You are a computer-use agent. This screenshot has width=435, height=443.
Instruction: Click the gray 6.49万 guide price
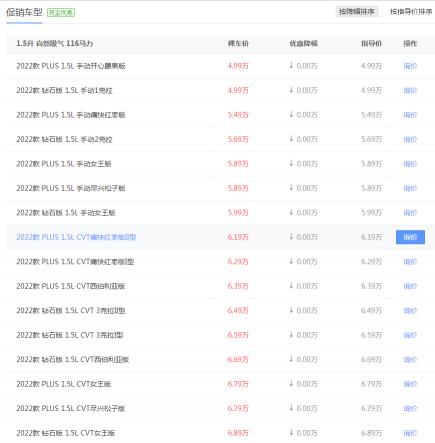(372, 311)
